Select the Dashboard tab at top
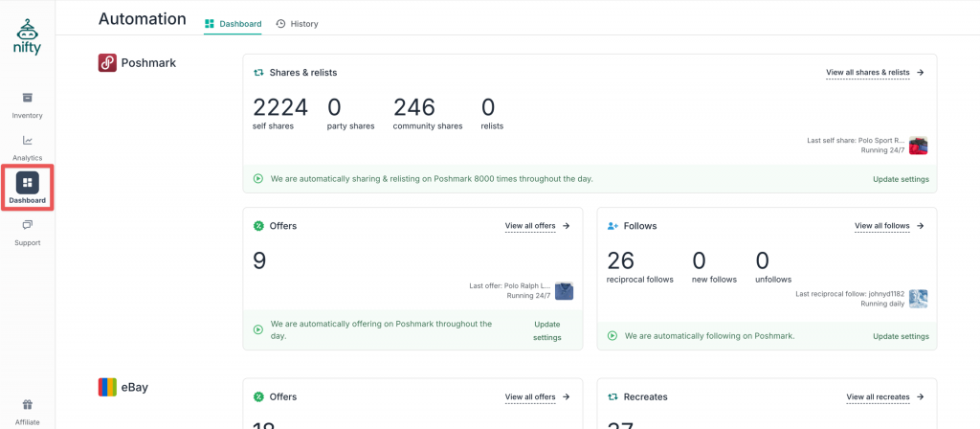980x429 pixels. point(233,24)
